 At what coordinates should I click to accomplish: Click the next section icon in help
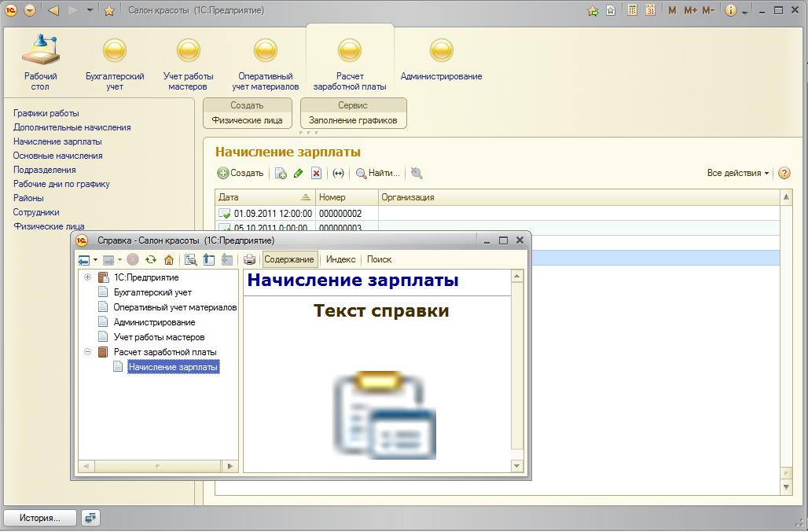[226, 259]
